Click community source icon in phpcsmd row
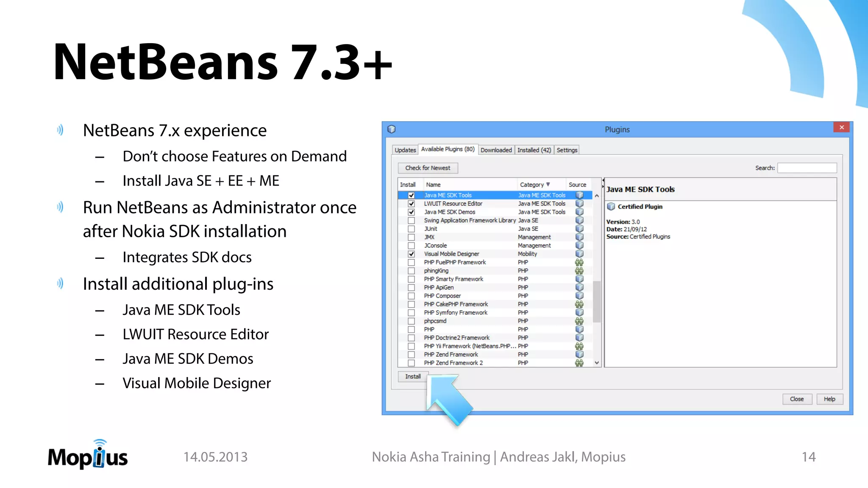 [579, 321]
